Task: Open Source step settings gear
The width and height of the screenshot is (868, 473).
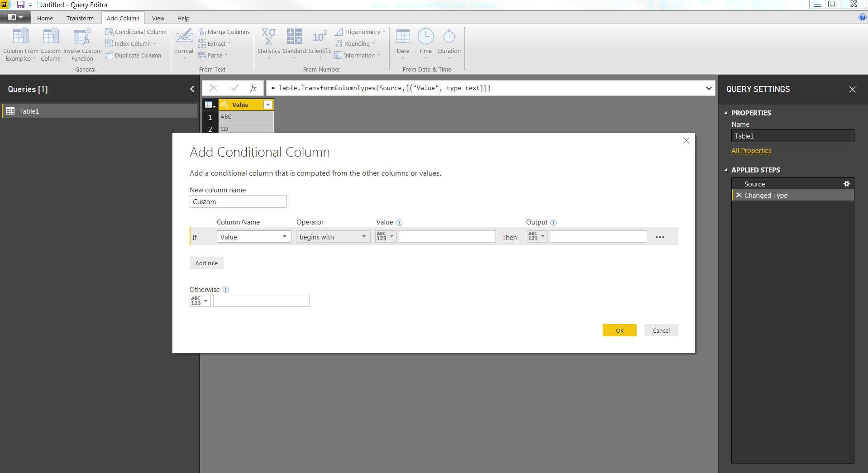Action: (x=847, y=184)
